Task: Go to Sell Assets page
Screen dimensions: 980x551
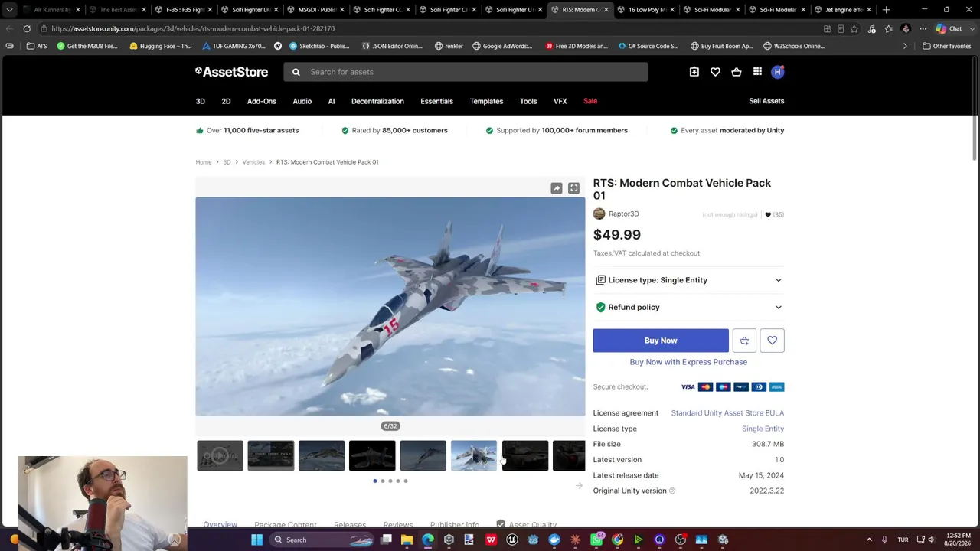Action: click(766, 101)
